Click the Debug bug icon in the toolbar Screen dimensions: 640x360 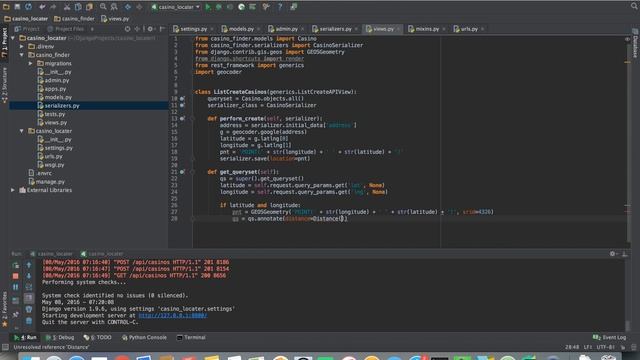pos(219,7)
